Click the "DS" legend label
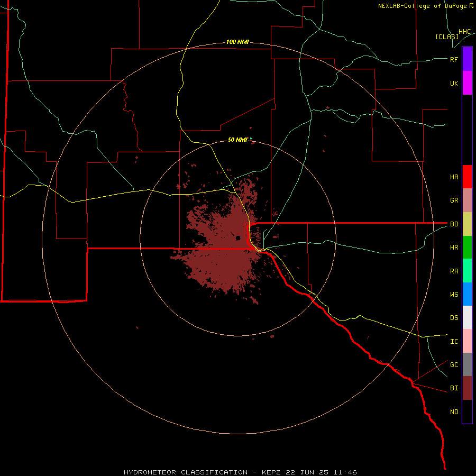Screen dimensions: 476x476 [x=454, y=318]
